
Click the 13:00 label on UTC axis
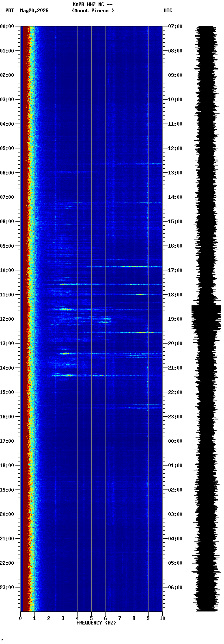[175, 173]
